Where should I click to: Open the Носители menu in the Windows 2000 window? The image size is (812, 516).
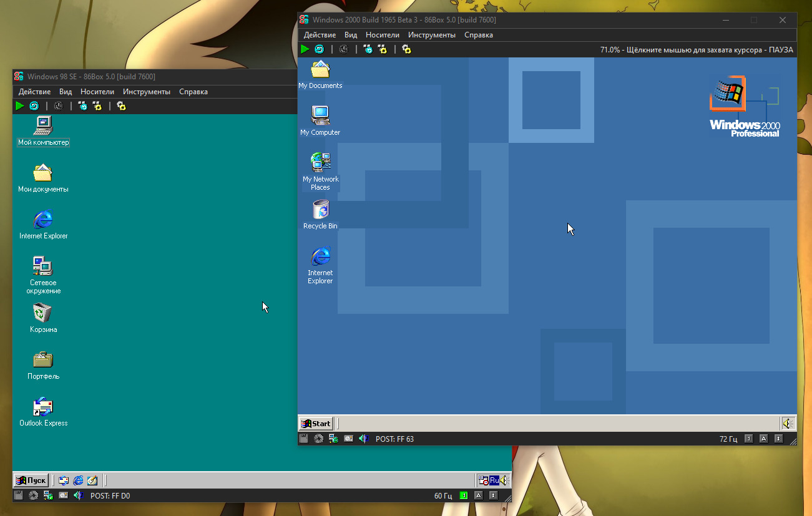pos(383,35)
